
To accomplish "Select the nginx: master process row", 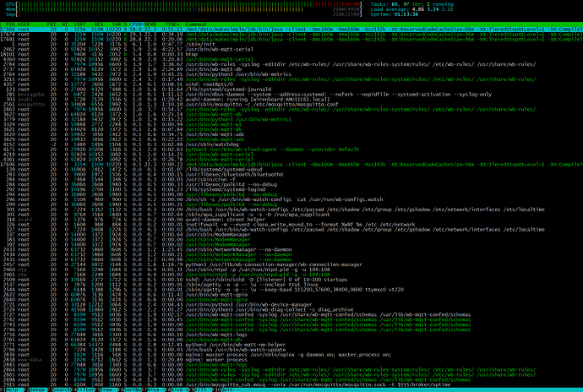I will (x=291, y=355).
